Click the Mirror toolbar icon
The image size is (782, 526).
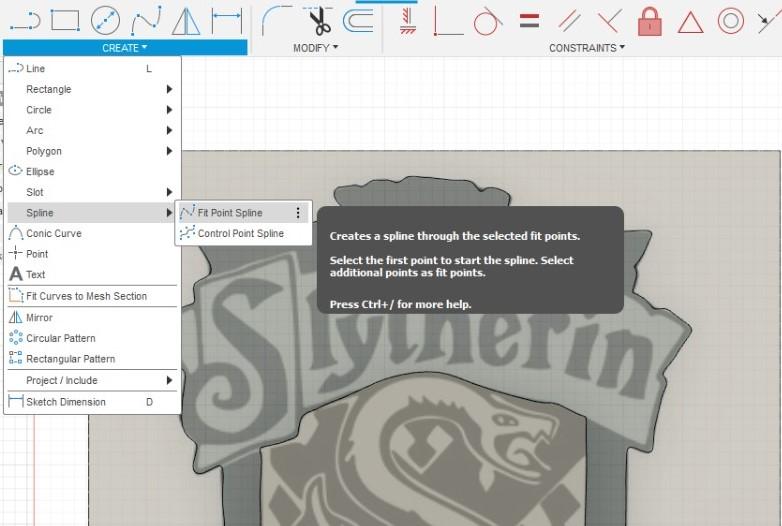click(186, 21)
